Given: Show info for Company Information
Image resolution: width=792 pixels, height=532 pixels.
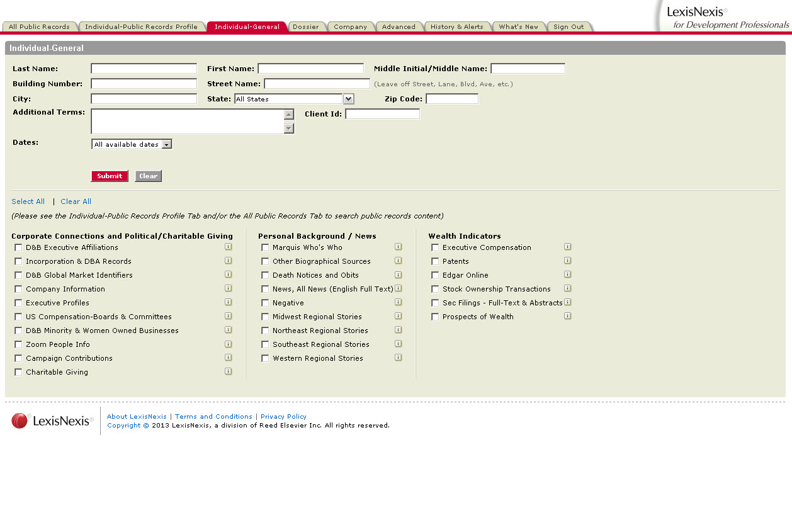Looking at the screenshot, I should (228, 288).
